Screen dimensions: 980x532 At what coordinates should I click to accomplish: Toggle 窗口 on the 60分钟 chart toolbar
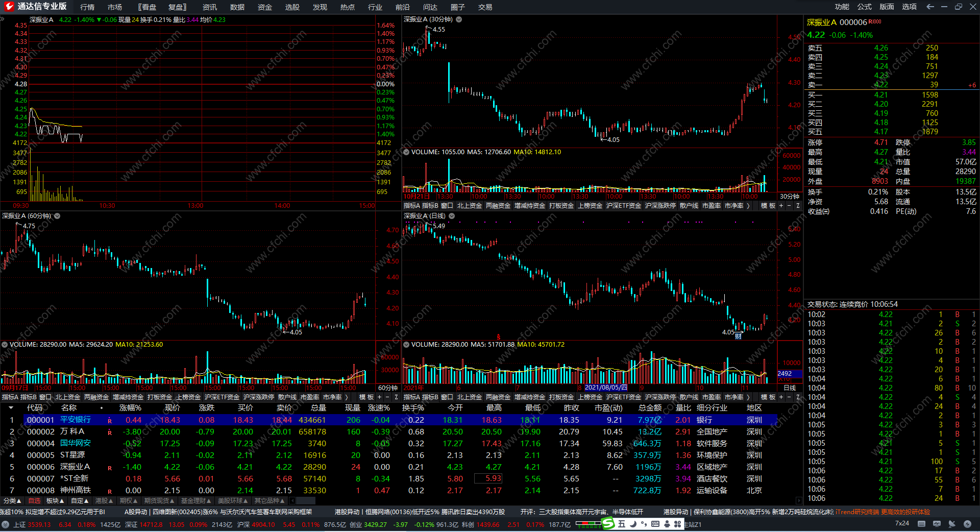(45, 397)
